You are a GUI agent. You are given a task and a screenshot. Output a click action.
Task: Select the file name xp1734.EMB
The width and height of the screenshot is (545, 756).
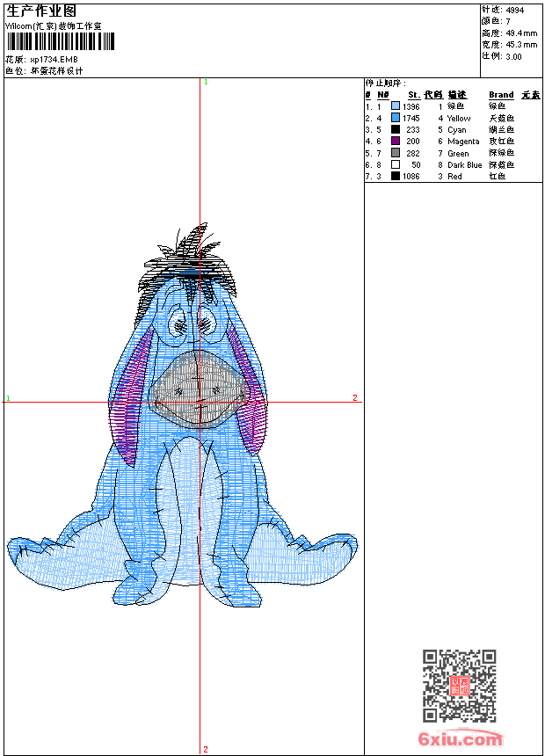point(54,60)
